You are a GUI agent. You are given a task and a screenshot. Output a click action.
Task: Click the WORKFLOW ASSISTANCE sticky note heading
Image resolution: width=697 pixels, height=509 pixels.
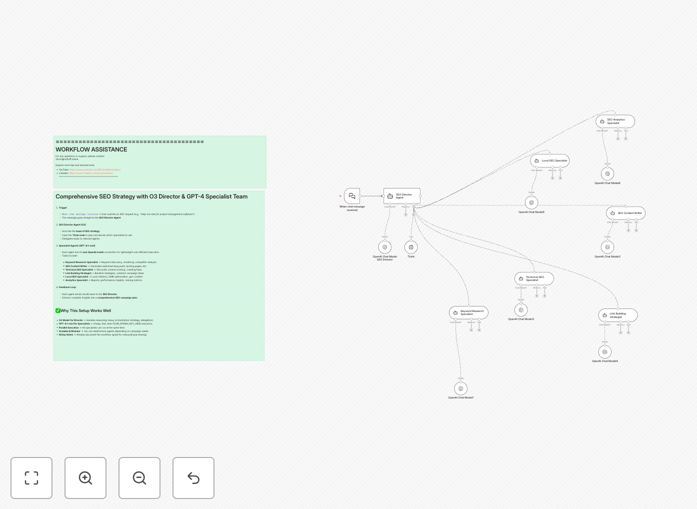pos(91,149)
